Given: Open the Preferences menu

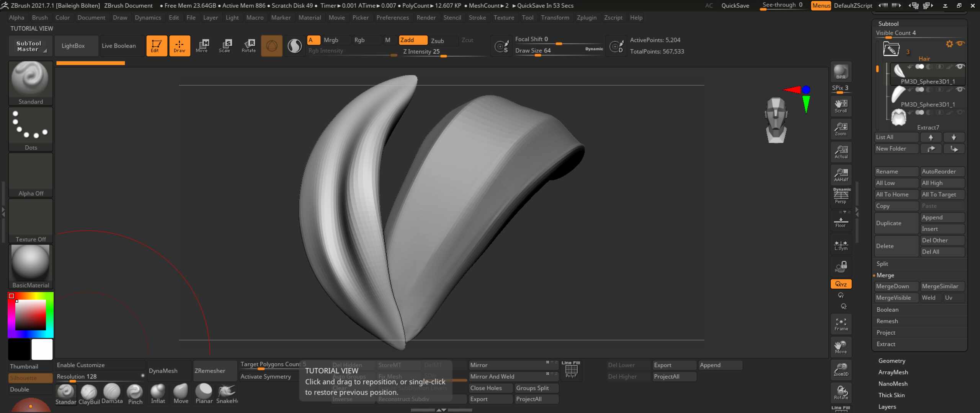Looking at the screenshot, I should 392,18.
